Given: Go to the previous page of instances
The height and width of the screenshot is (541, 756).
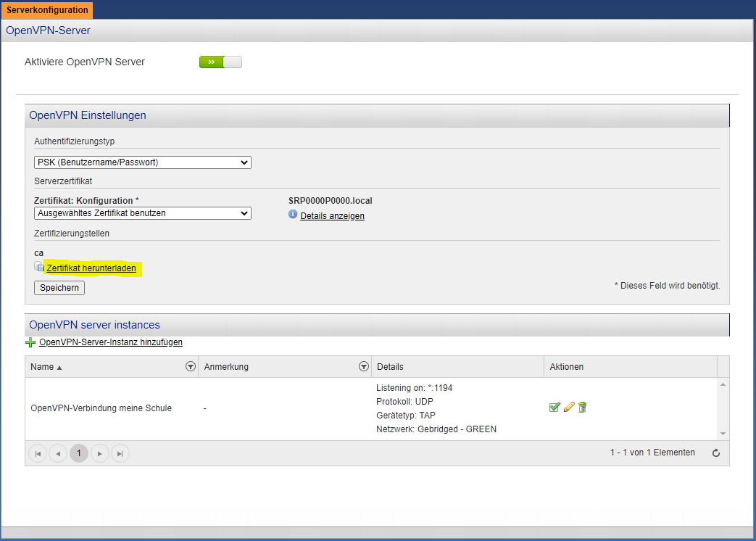Looking at the screenshot, I should (58, 454).
